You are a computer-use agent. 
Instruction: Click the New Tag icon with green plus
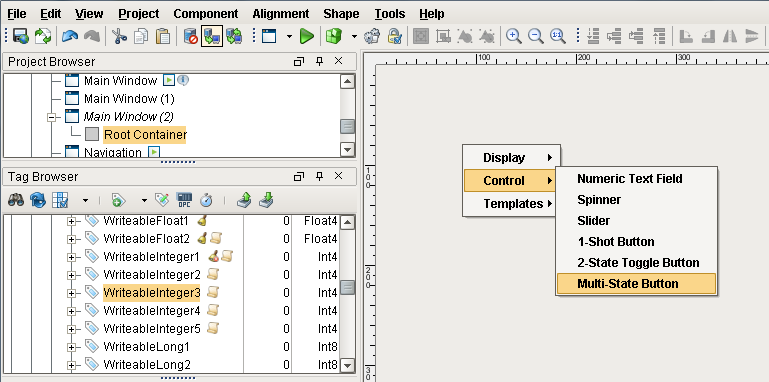[x=118, y=200]
